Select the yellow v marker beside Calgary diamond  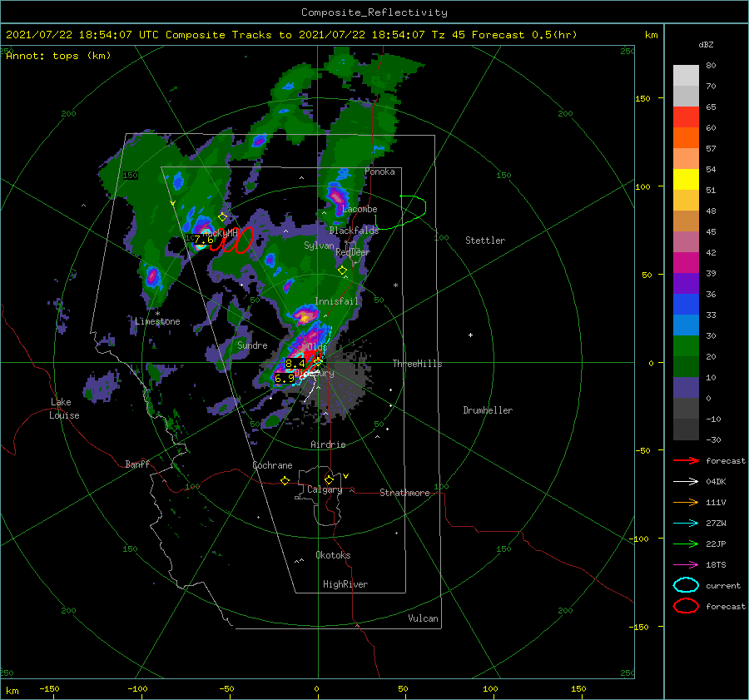[x=345, y=476]
